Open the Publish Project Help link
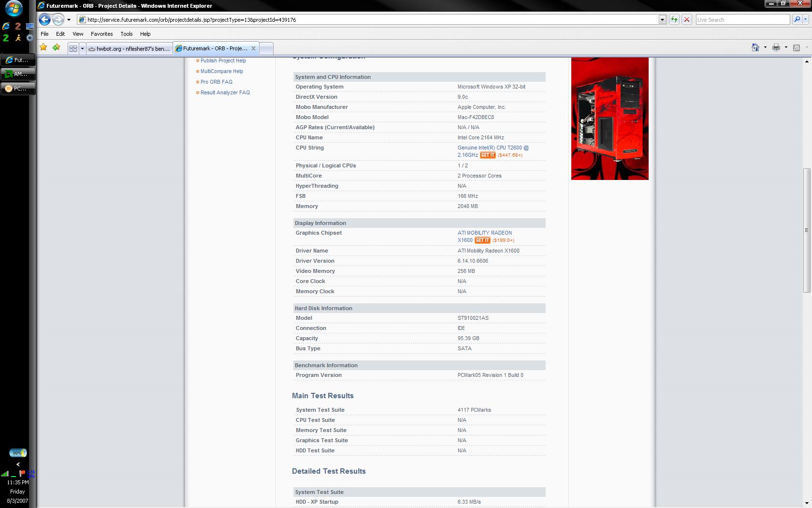Screen dimensions: 812x508 (x=223, y=60)
